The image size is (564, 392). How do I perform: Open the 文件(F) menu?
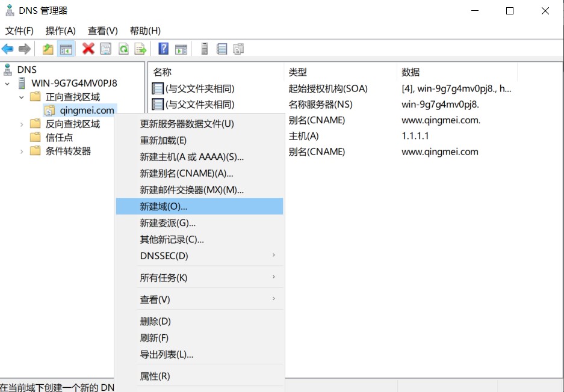pyautogui.click(x=19, y=31)
